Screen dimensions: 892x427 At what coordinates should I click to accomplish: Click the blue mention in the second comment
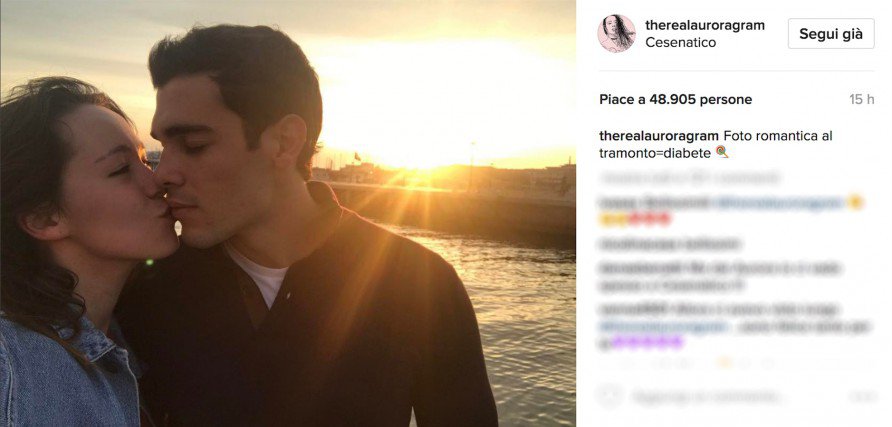(x=778, y=202)
